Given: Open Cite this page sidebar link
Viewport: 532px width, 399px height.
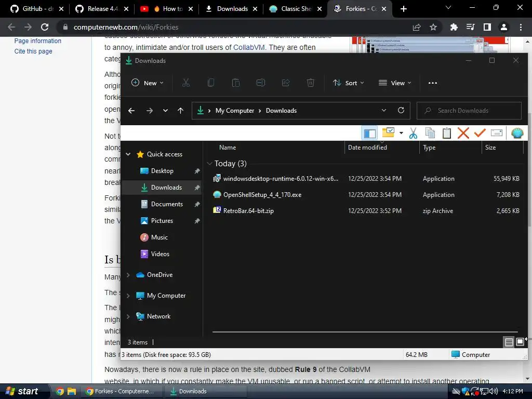Looking at the screenshot, I should point(33,51).
